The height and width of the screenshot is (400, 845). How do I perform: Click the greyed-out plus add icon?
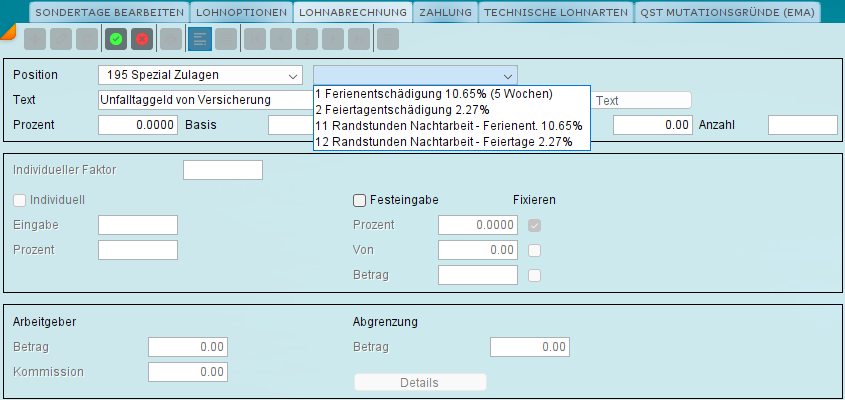coord(35,39)
